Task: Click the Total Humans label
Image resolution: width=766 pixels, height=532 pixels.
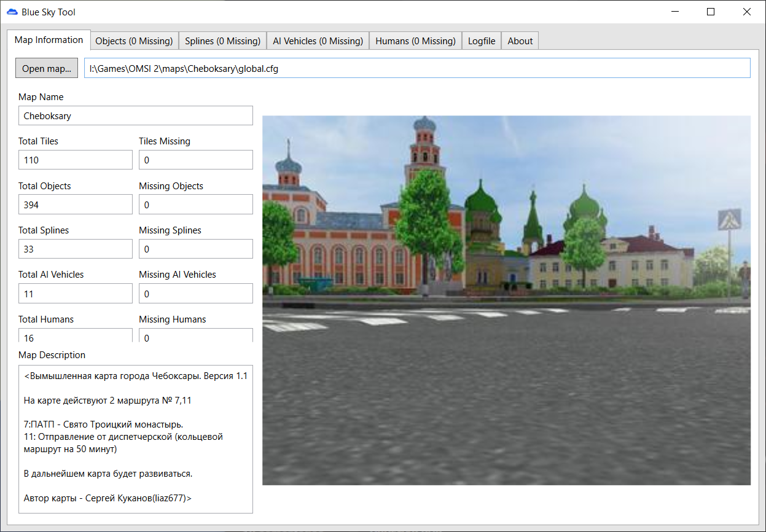Action: (x=46, y=319)
